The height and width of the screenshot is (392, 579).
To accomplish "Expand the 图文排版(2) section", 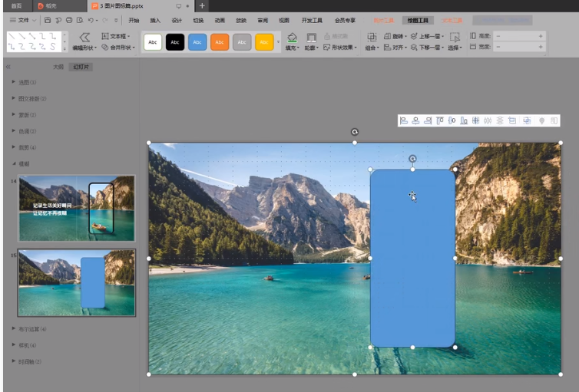I will point(14,98).
